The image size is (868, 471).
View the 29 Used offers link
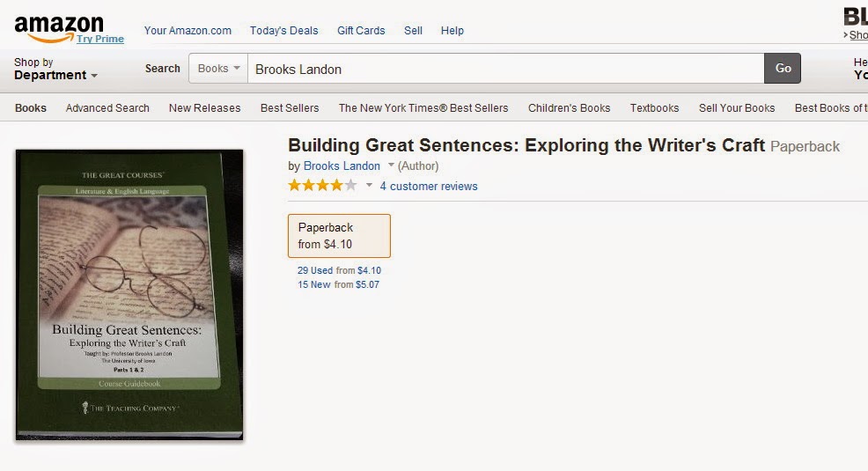coord(315,270)
